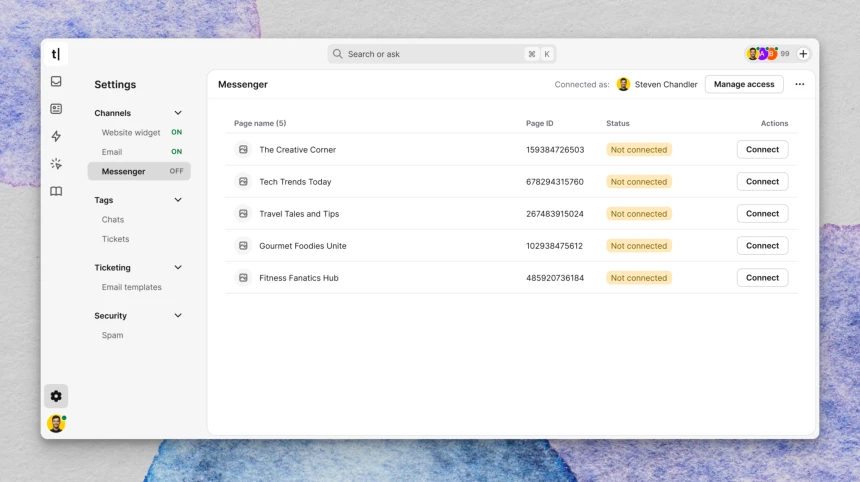This screenshot has width=860, height=482.
Task: Click the Security section heading
Action: 110,316
